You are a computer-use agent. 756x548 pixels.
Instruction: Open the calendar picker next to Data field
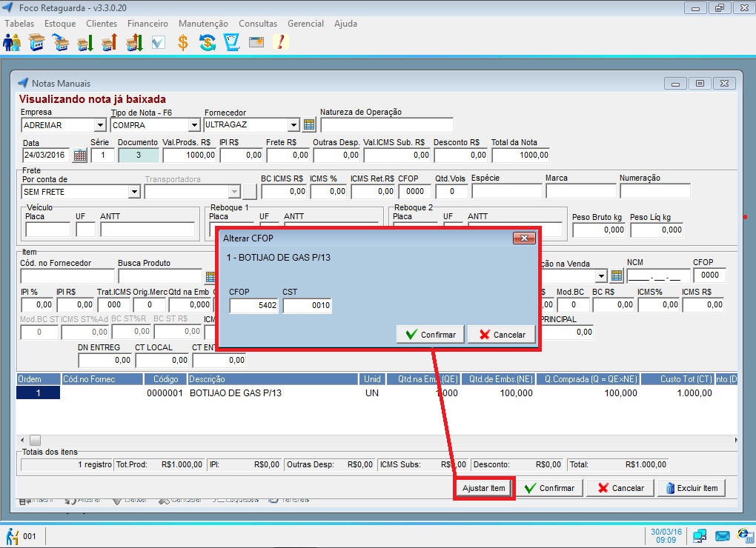80,156
